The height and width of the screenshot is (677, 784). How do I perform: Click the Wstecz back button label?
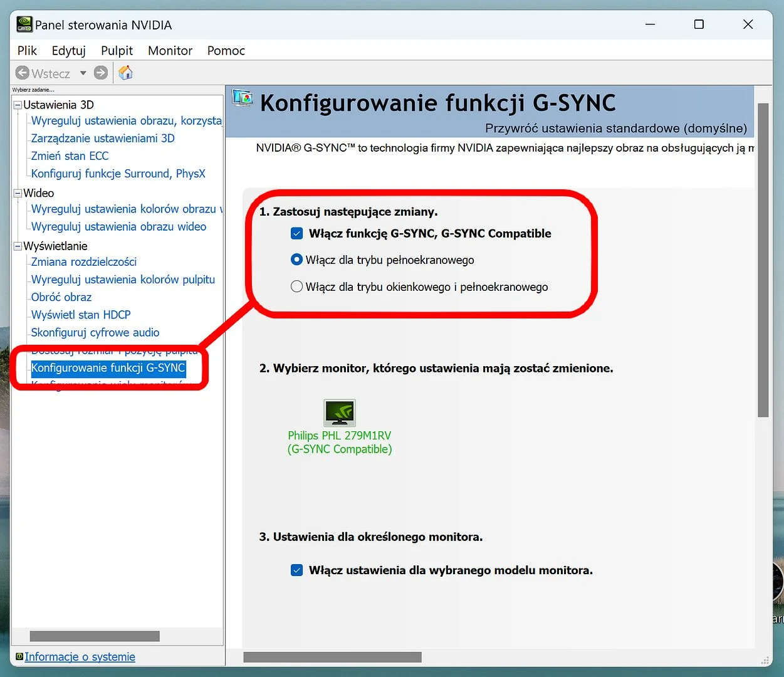(51, 73)
